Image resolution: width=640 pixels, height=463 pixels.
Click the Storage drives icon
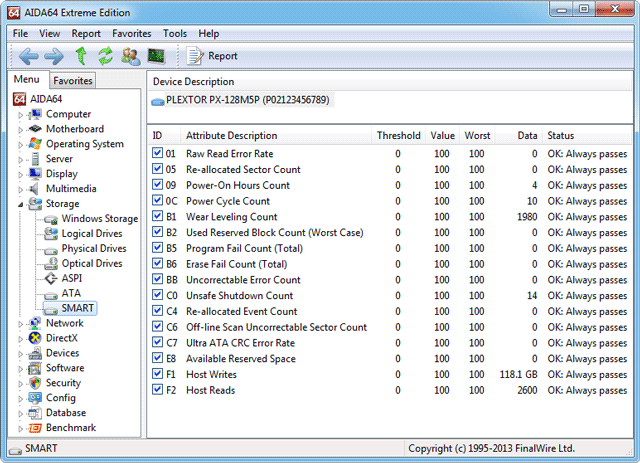[35, 204]
